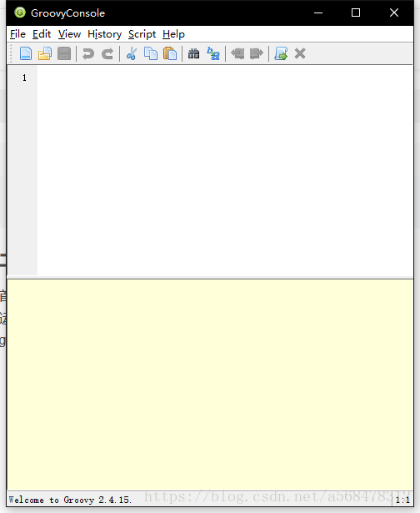Close the GroovyConsole window
The width and height of the screenshot is (420, 513).
click(394, 13)
